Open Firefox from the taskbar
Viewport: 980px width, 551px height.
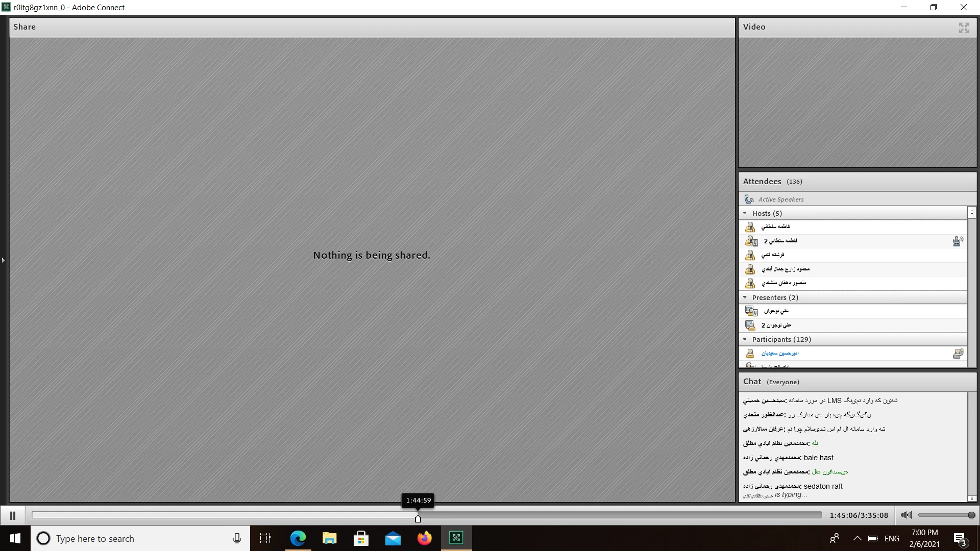[x=424, y=538]
